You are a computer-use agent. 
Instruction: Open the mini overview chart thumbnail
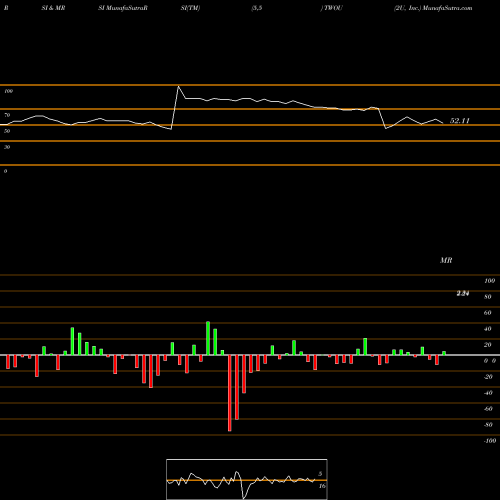coord(247,479)
